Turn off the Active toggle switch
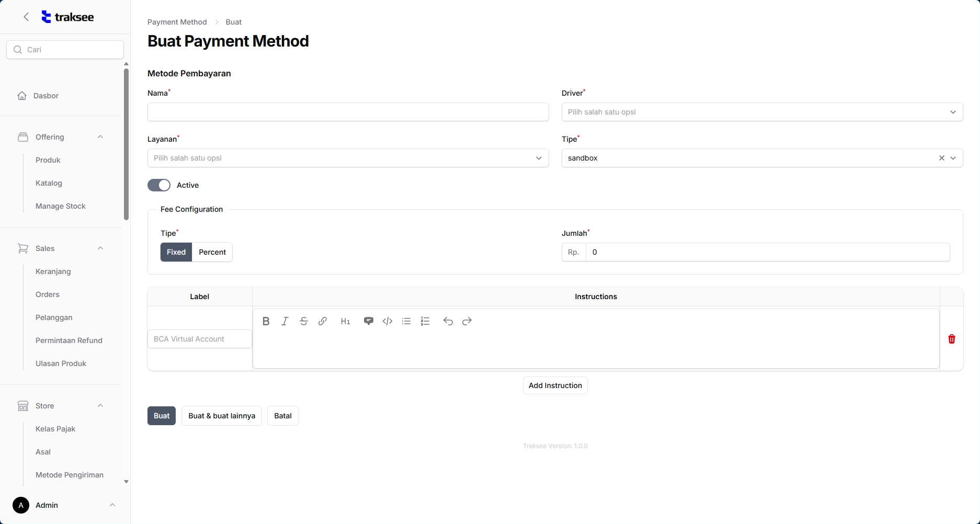 point(159,185)
